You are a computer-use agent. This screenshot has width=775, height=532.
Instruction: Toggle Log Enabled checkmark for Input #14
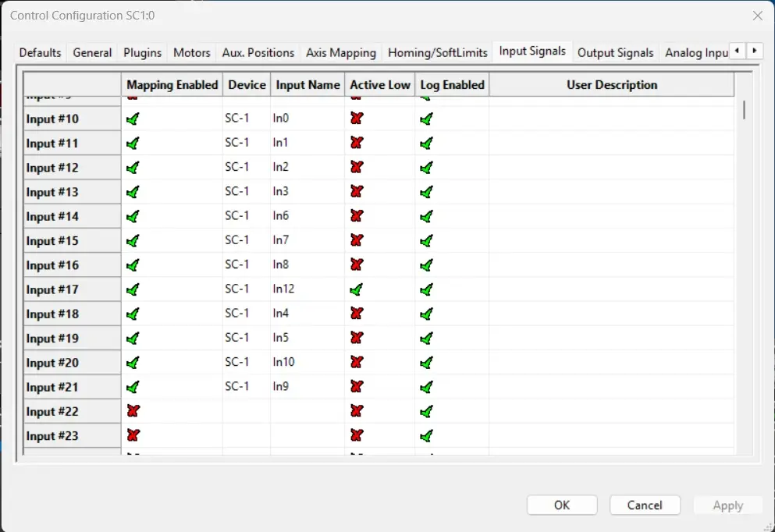427,216
